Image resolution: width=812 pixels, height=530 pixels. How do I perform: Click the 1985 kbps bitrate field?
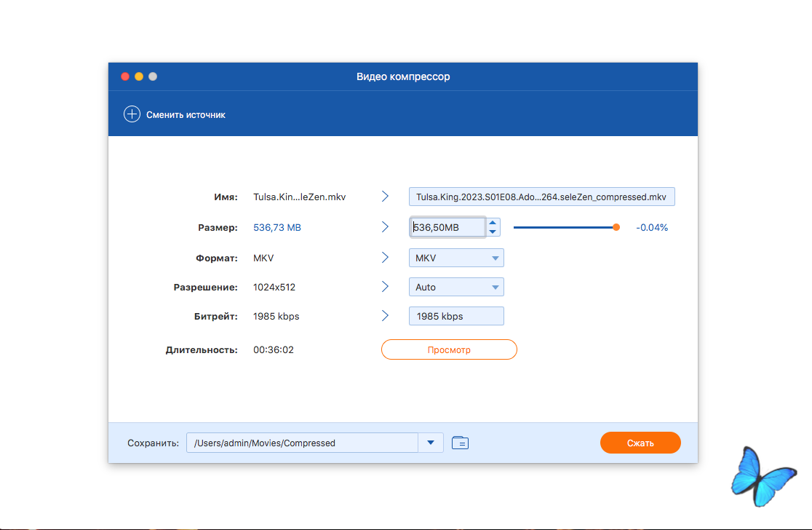456,316
